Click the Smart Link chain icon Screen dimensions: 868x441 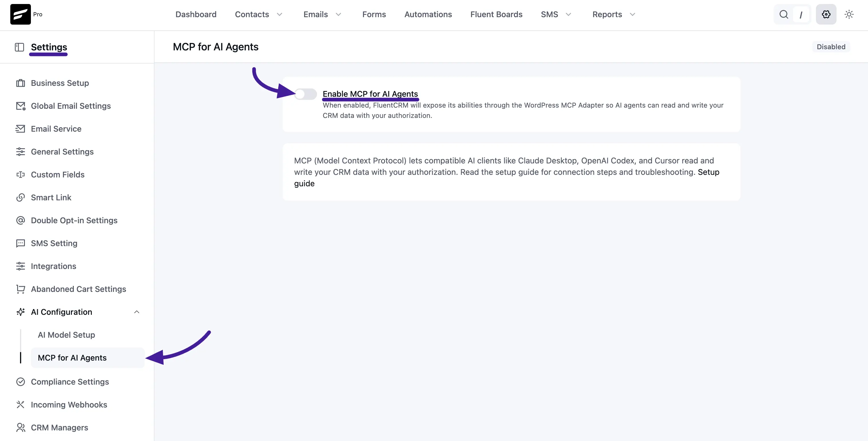pyautogui.click(x=21, y=197)
